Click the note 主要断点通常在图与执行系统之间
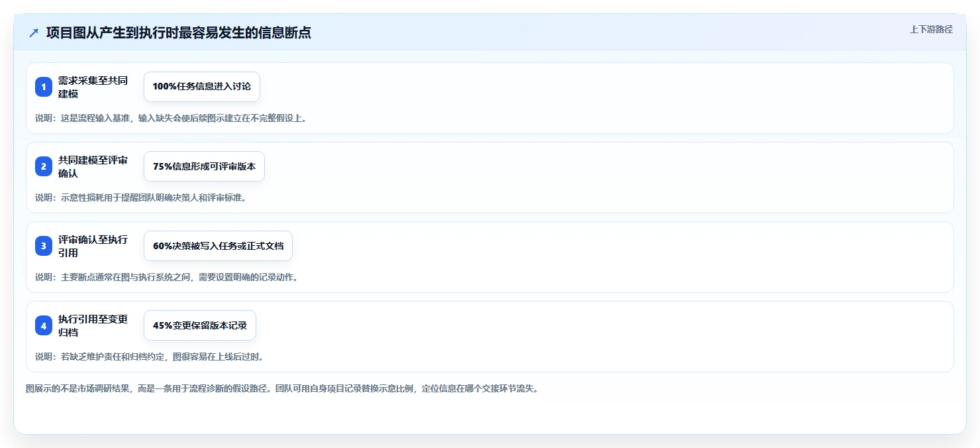The image size is (980, 448). [167, 277]
